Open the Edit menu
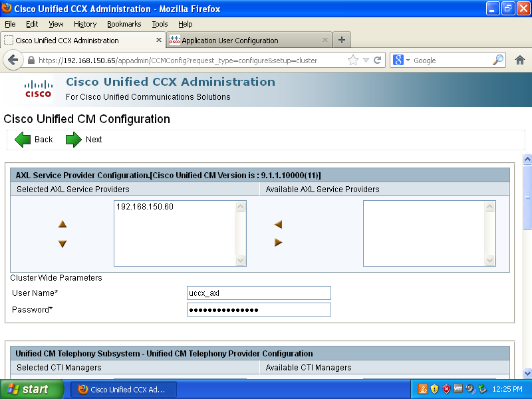This screenshot has width=532, height=399. tap(32, 24)
